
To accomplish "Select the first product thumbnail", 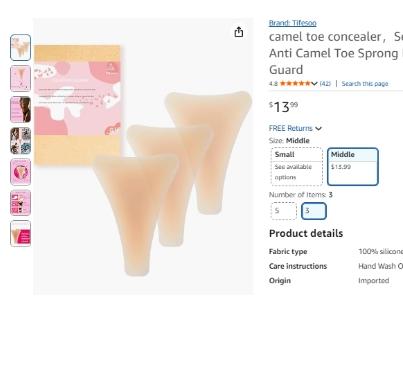I will 21,47.
